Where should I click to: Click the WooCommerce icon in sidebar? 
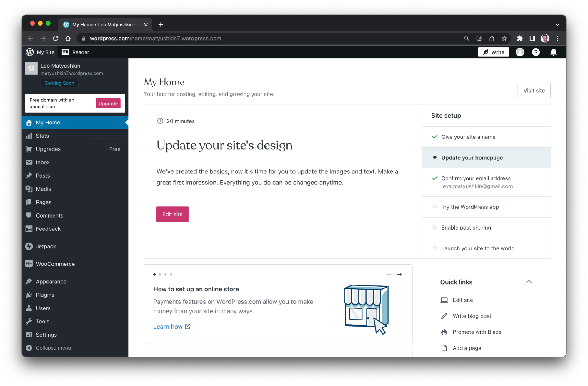point(29,264)
